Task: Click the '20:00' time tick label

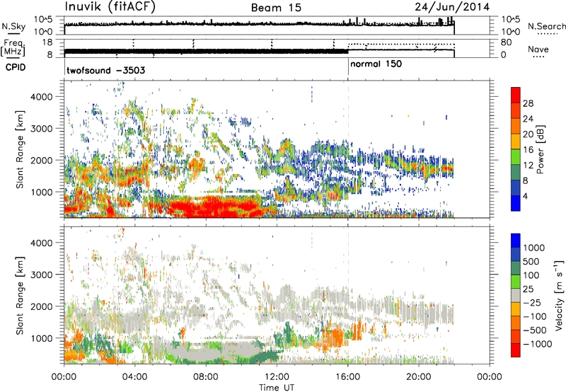Action: click(x=418, y=377)
